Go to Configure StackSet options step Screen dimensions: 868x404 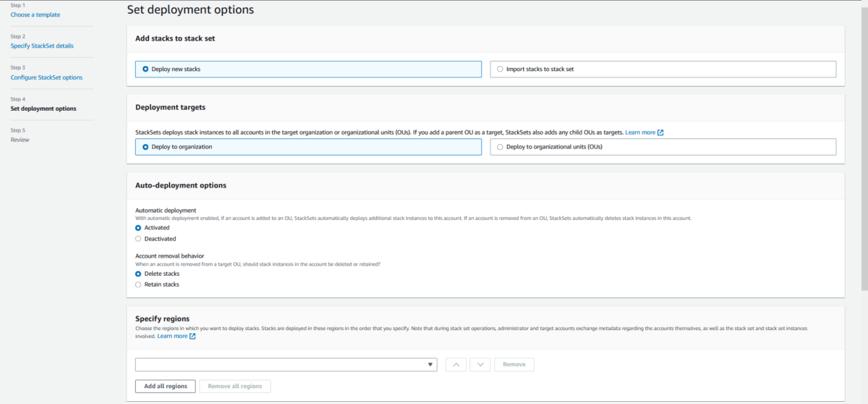pyautogui.click(x=46, y=77)
